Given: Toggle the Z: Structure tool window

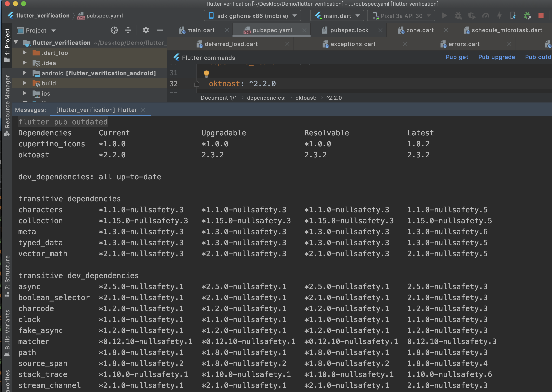Looking at the screenshot, I should [7, 275].
